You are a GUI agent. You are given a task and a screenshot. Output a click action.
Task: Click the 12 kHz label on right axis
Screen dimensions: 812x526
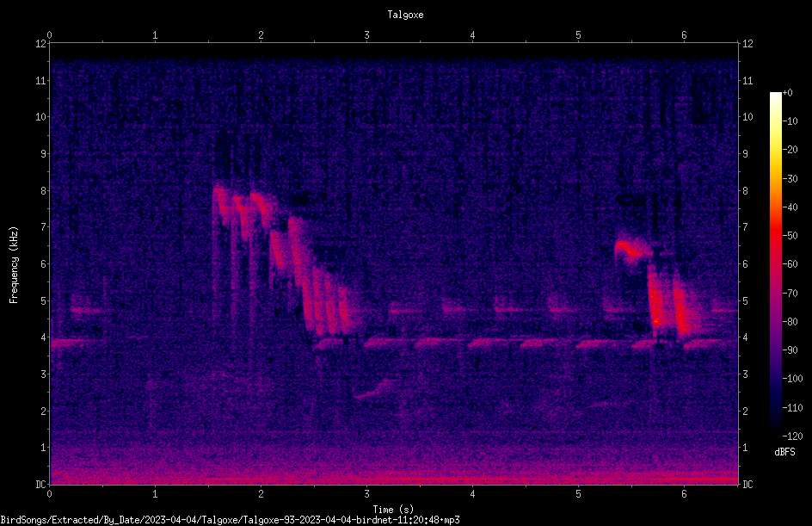coord(747,44)
